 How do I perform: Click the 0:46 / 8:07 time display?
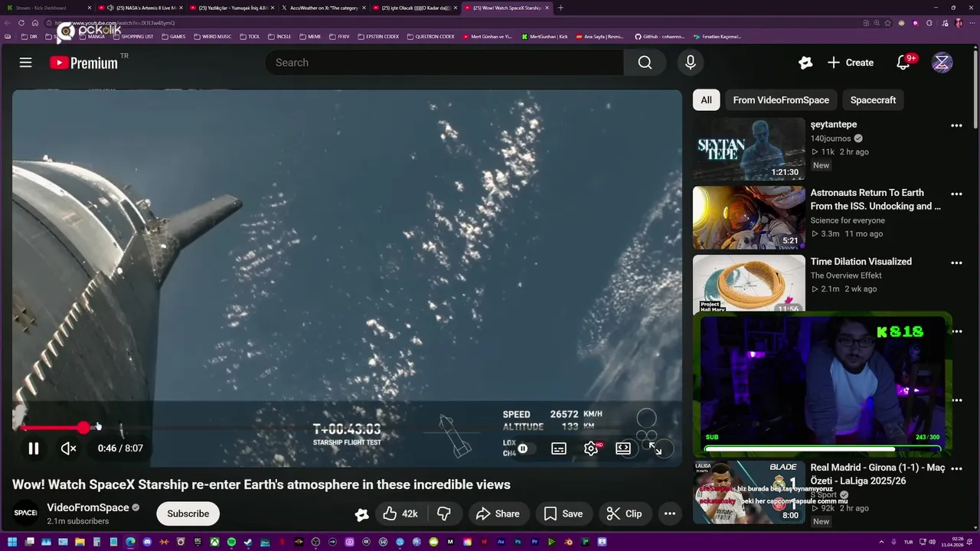coord(120,448)
